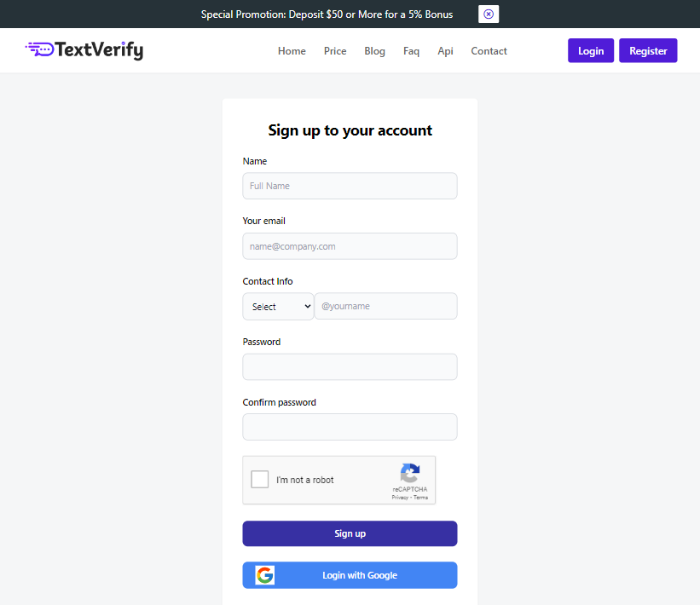Open the Contact page
The image size is (700, 605).
click(489, 51)
